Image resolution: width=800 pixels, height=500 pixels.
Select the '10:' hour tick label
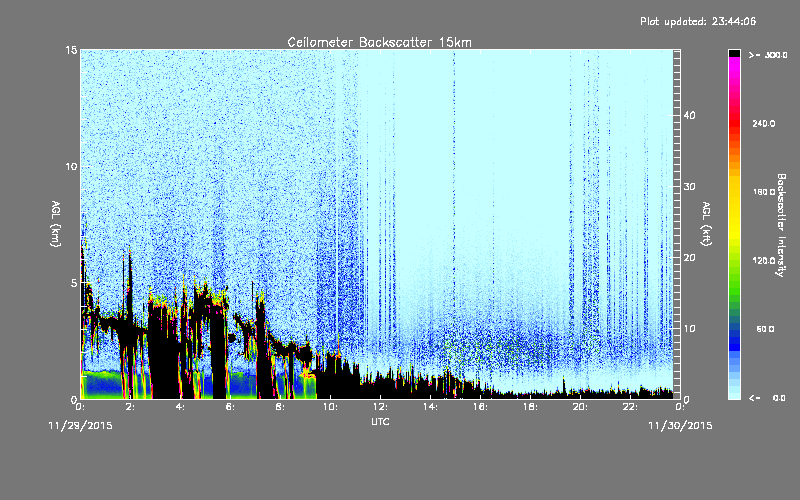(x=330, y=407)
